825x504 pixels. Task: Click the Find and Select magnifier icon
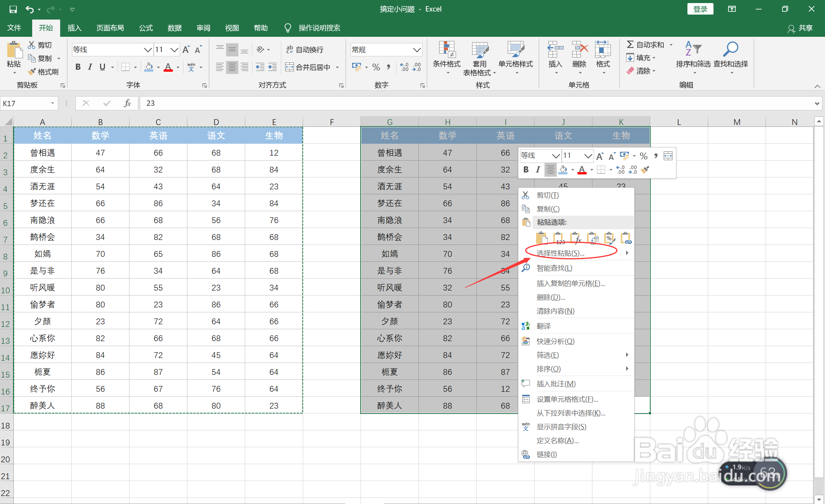pos(730,49)
